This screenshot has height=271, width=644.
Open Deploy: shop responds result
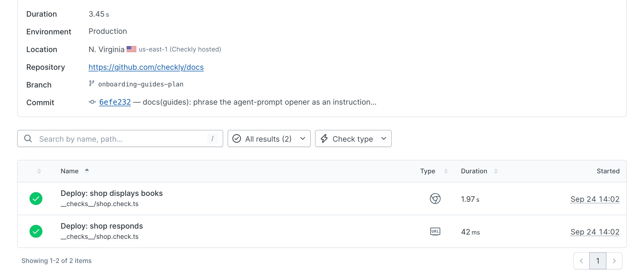[x=102, y=226]
